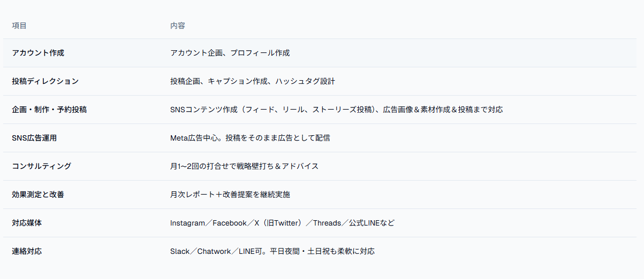The width and height of the screenshot is (644, 279).
Task: Click the 連絡対応 row label
Action: [27, 251]
